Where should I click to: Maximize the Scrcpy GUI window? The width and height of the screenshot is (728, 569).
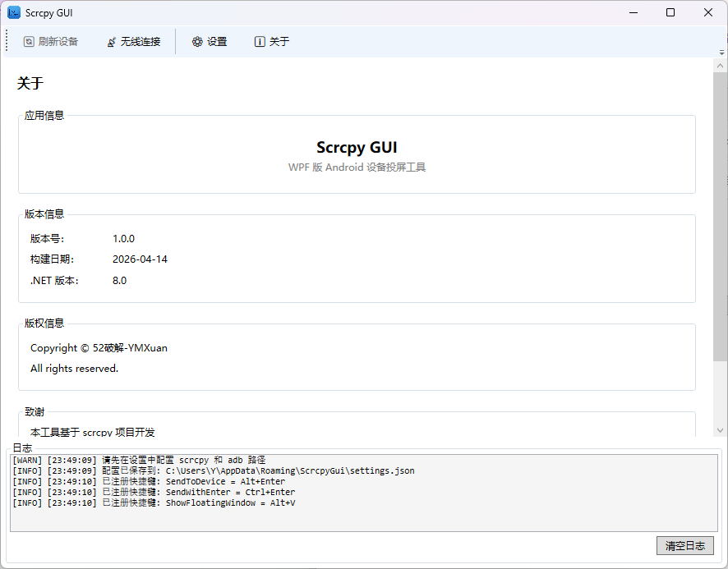[x=670, y=12]
